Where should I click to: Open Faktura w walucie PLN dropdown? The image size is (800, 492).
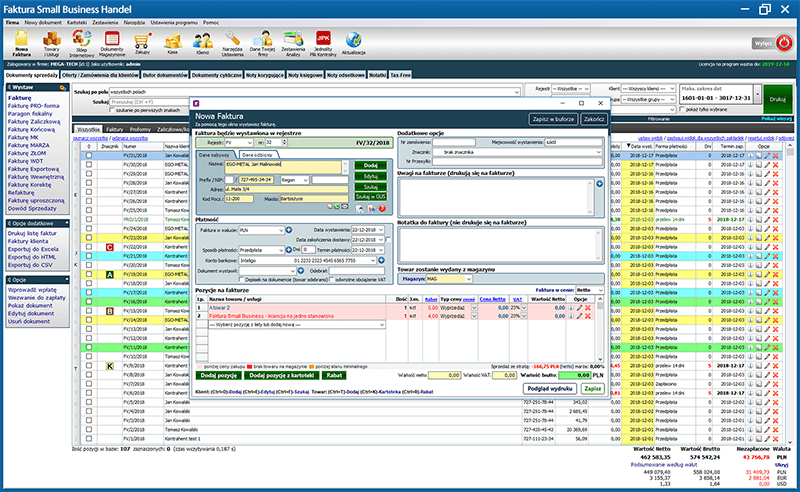click(261, 230)
